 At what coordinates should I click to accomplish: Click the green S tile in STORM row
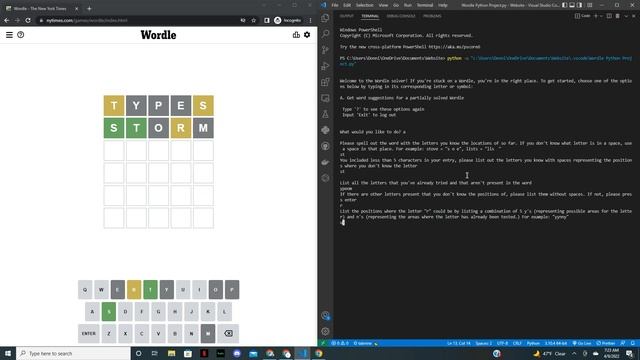[x=114, y=128]
